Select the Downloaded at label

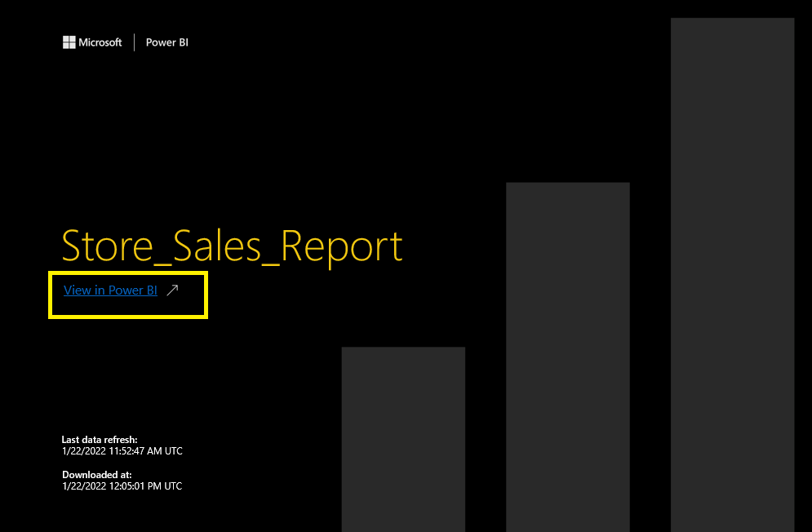tap(96, 474)
